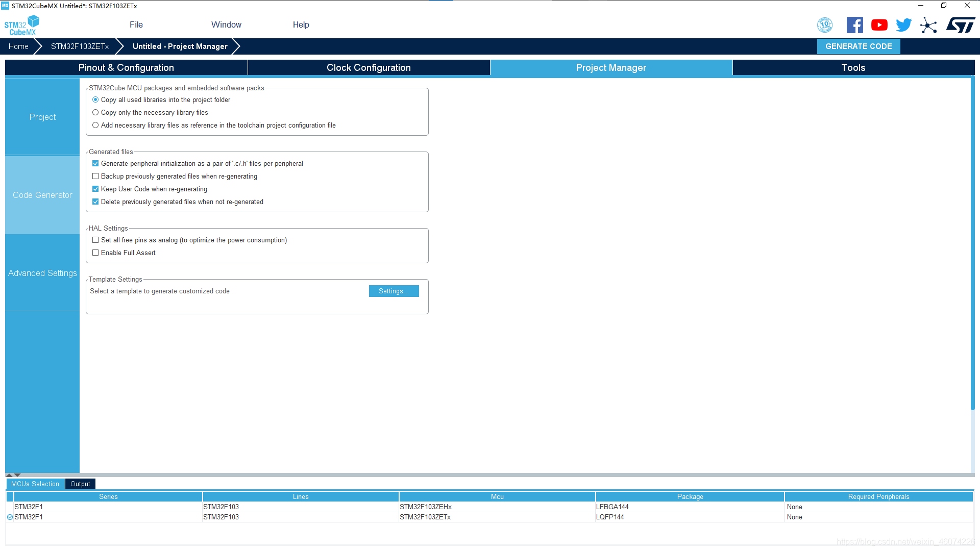This screenshot has height=551, width=980.
Task: Click the ST logo icon
Action: point(960,25)
